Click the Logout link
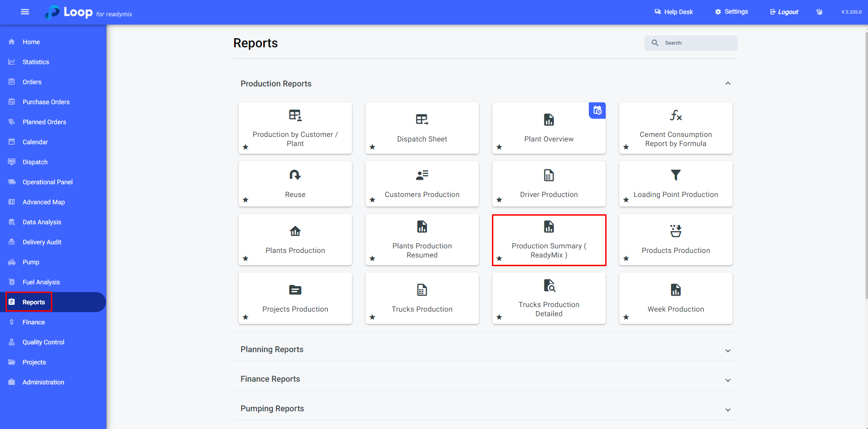This screenshot has height=429, width=868. tap(784, 12)
